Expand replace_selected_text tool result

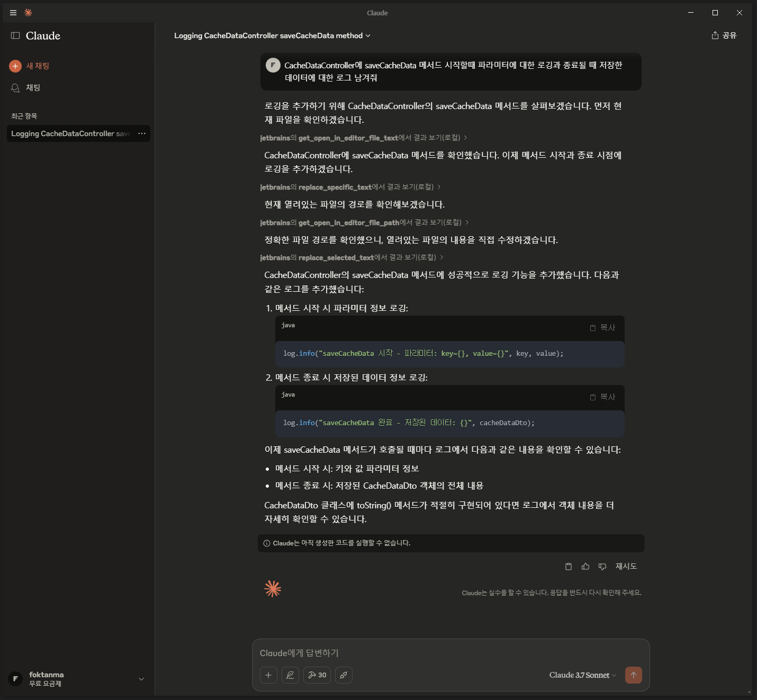(x=352, y=257)
